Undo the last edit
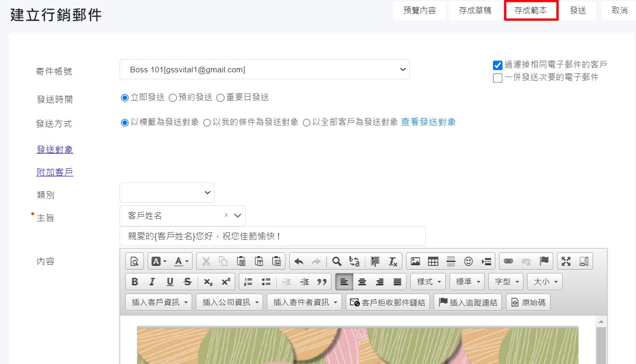 [299, 261]
